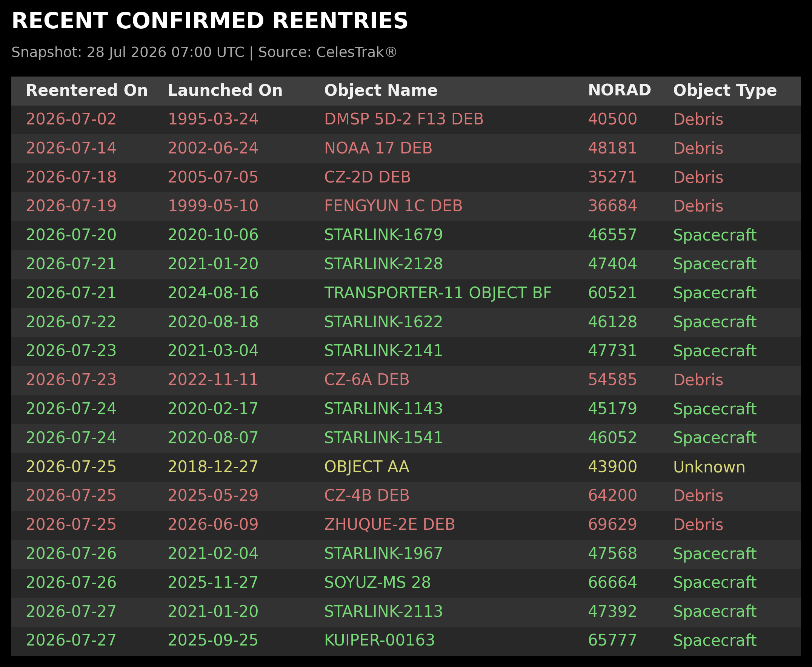Select the Unknown object type cell
The width and height of the screenshot is (812, 667).
point(709,467)
